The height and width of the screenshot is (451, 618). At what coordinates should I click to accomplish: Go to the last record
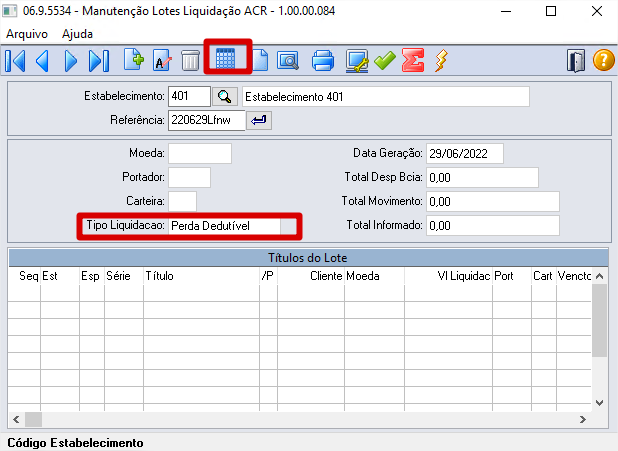(x=99, y=61)
